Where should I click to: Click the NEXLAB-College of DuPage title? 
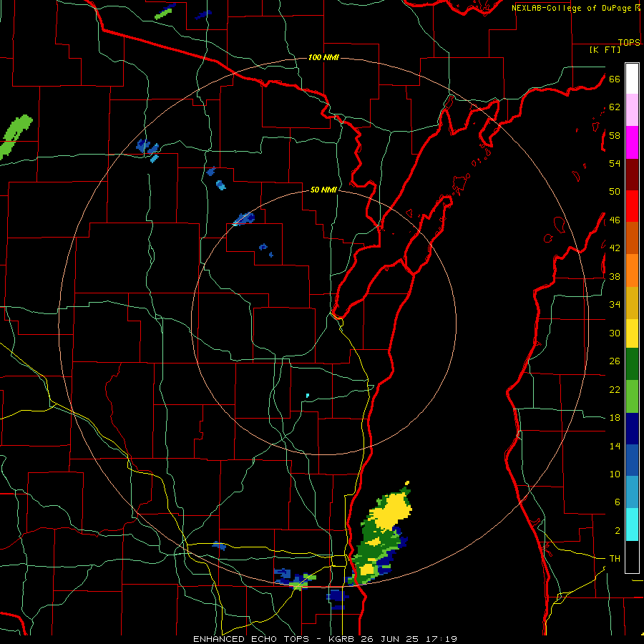(x=571, y=8)
